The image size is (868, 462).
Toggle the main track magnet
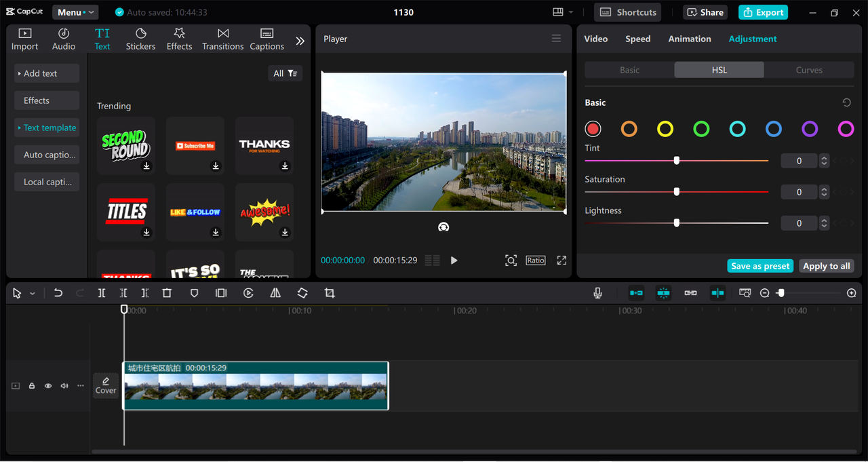point(636,293)
